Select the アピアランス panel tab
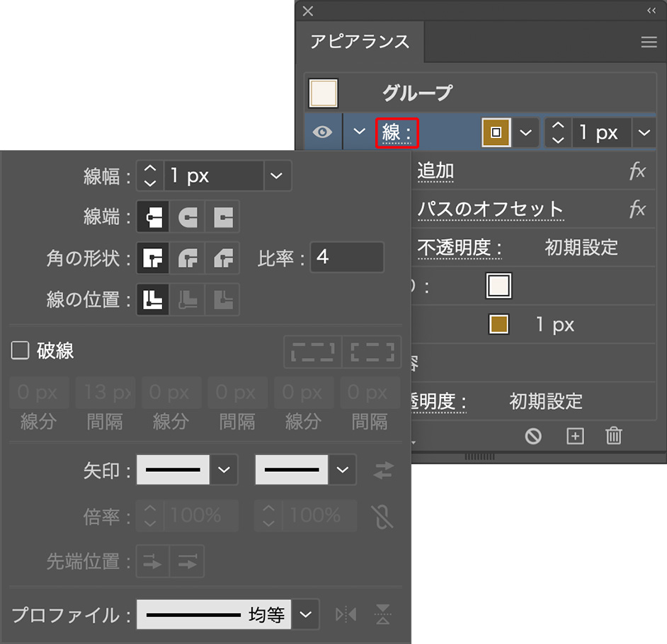This screenshot has width=667, height=644. coord(360,42)
